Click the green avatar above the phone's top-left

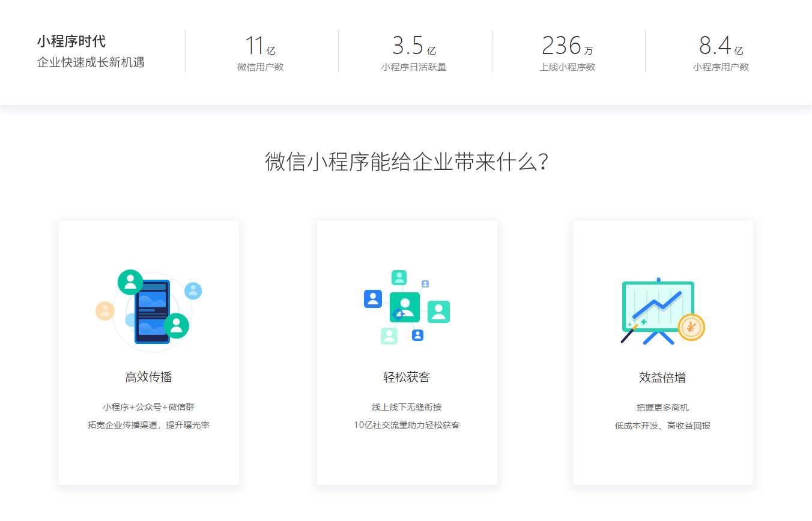[x=130, y=282]
